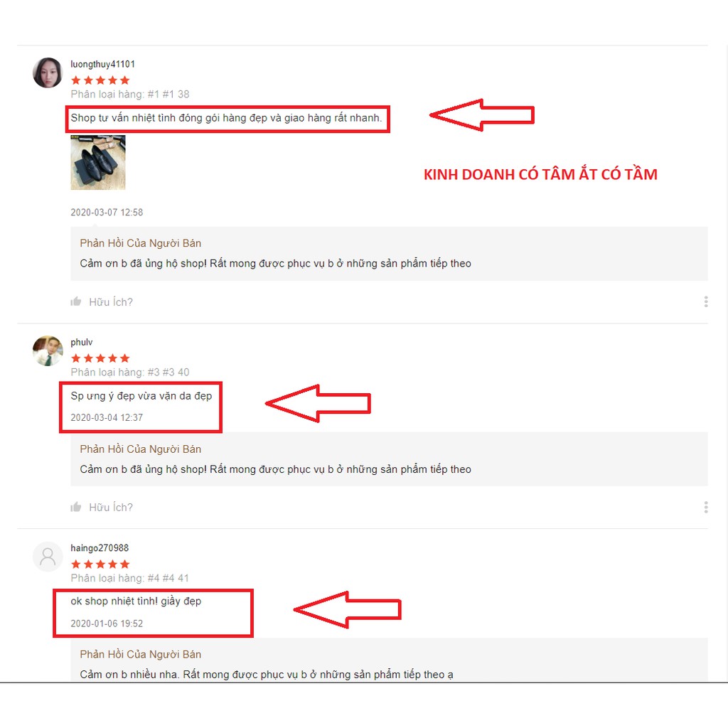
Task: Click phulv's profile avatar
Action: (48, 350)
